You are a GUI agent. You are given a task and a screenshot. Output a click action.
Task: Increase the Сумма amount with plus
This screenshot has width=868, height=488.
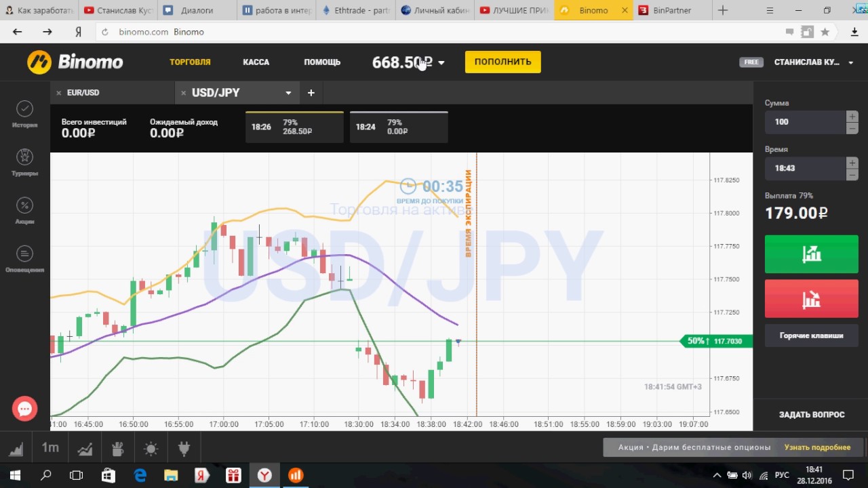coord(852,117)
